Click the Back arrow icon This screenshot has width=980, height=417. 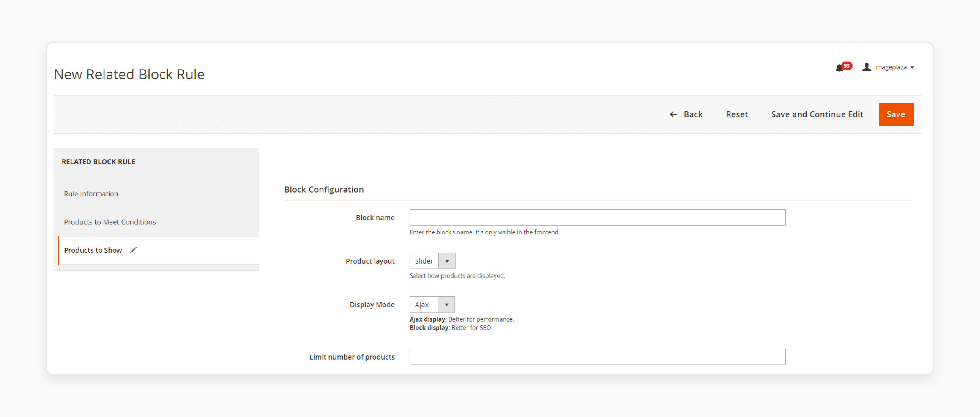673,115
